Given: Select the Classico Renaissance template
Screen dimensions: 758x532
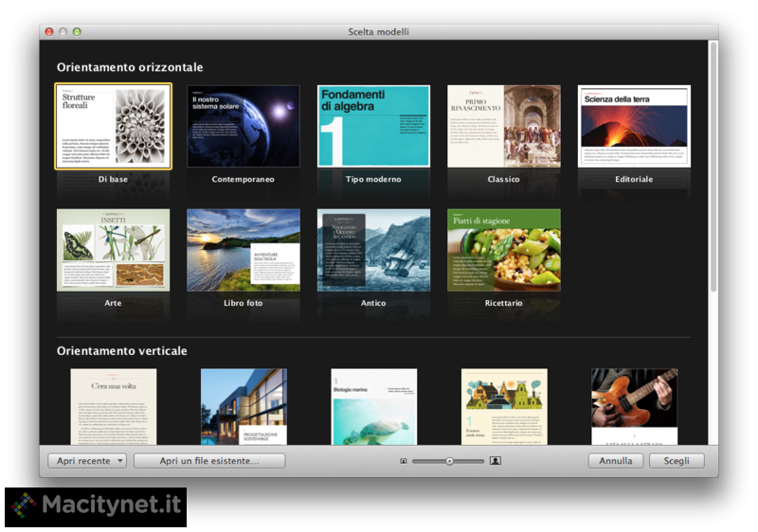Looking at the screenshot, I should click(x=503, y=126).
